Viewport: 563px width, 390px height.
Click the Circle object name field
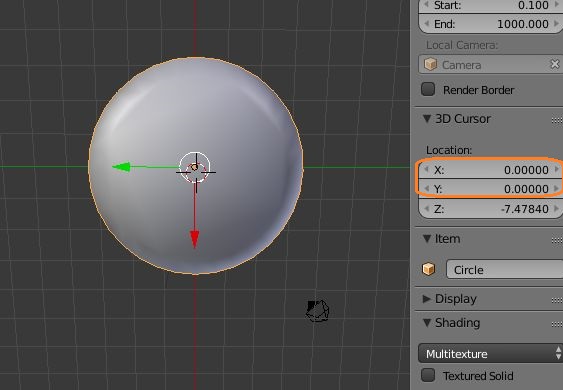504,269
